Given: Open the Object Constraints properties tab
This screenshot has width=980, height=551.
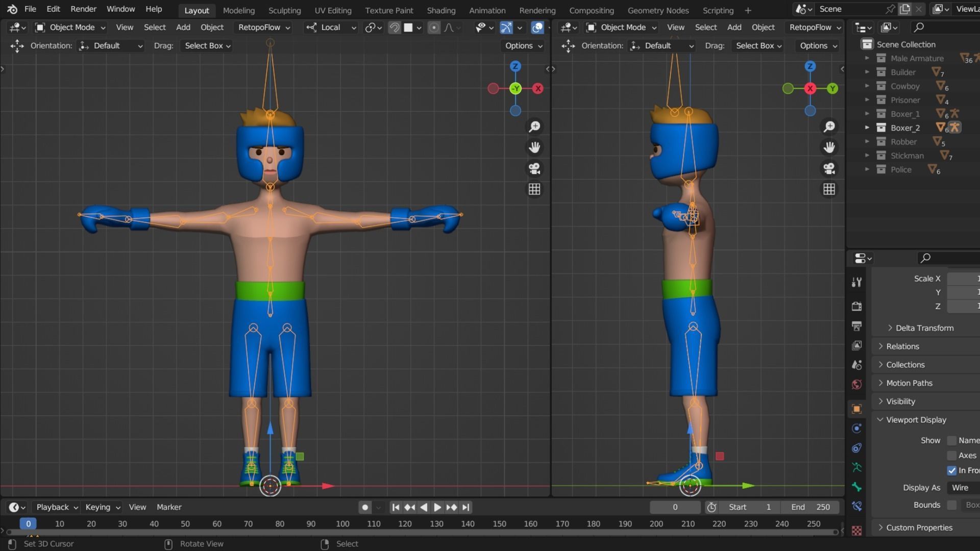Looking at the screenshot, I should (x=857, y=448).
